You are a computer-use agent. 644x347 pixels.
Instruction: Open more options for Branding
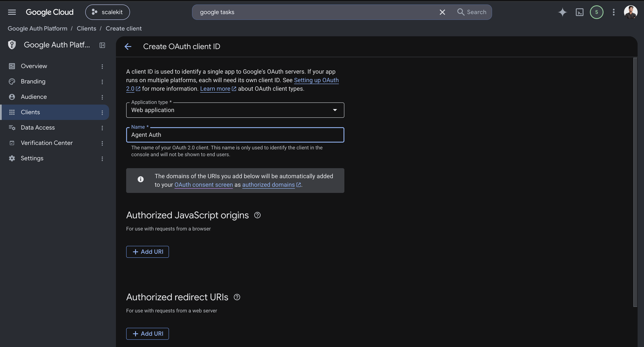tap(102, 82)
